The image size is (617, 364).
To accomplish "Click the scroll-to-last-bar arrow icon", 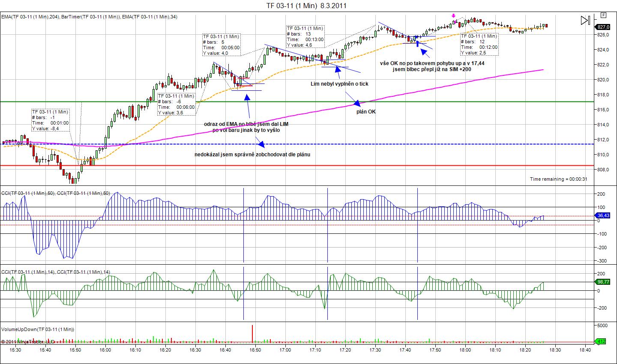I will click(585, 20).
